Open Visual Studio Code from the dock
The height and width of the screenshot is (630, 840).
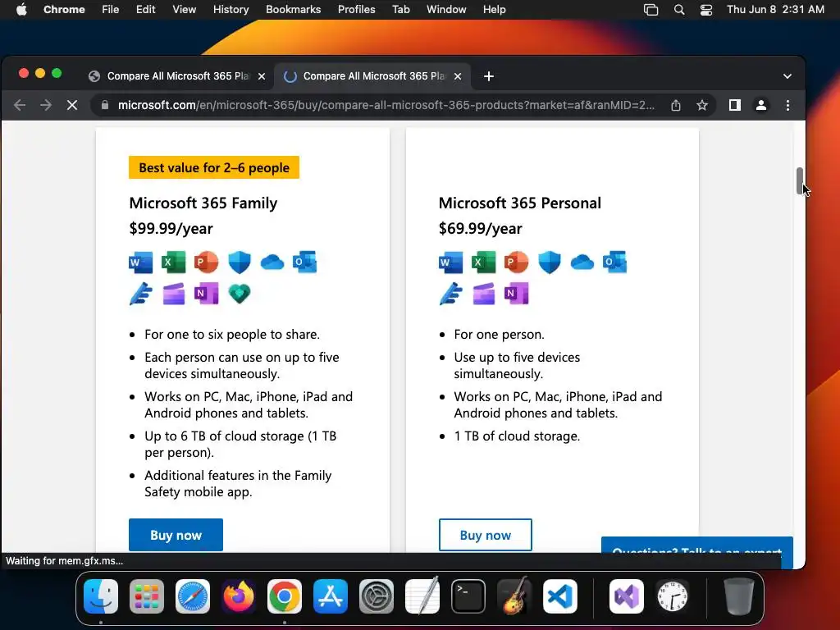(x=559, y=596)
